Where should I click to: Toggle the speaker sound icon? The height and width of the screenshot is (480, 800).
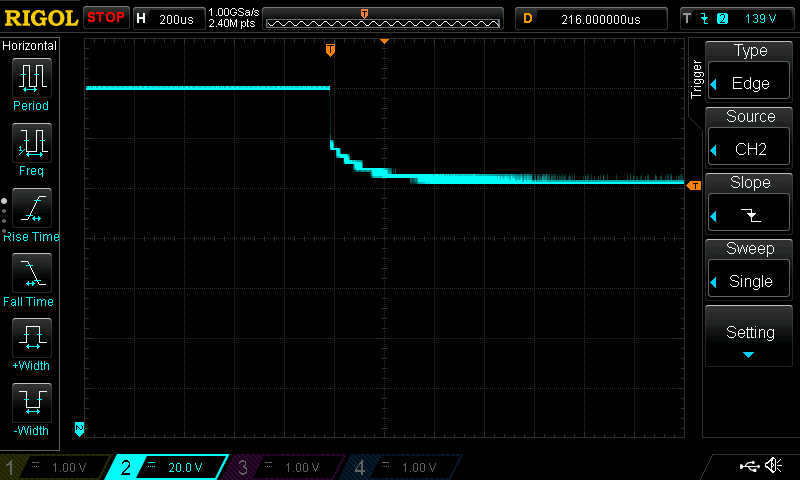773,466
